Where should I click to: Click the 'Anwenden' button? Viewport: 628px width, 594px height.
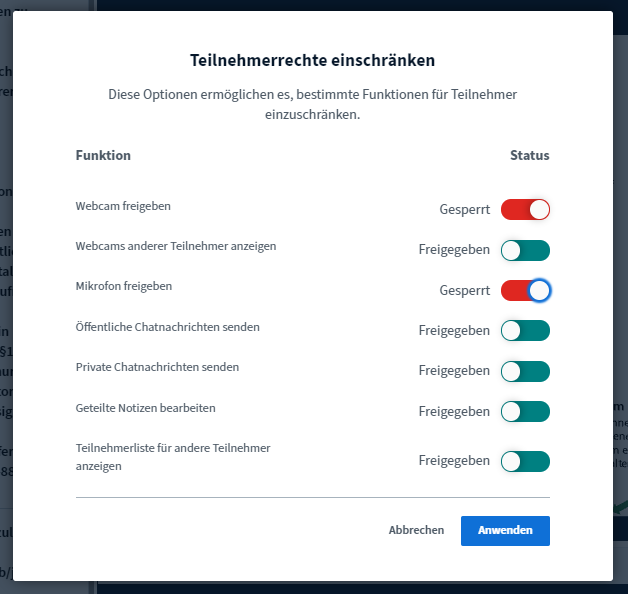point(505,531)
